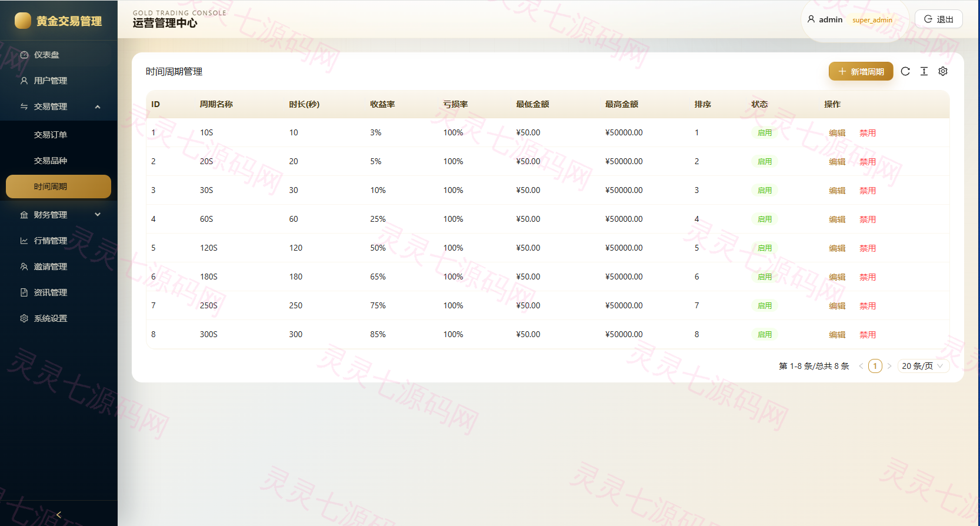The height and width of the screenshot is (526, 980).
Task: Click the 85% profit rate cell
Action: coord(378,334)
